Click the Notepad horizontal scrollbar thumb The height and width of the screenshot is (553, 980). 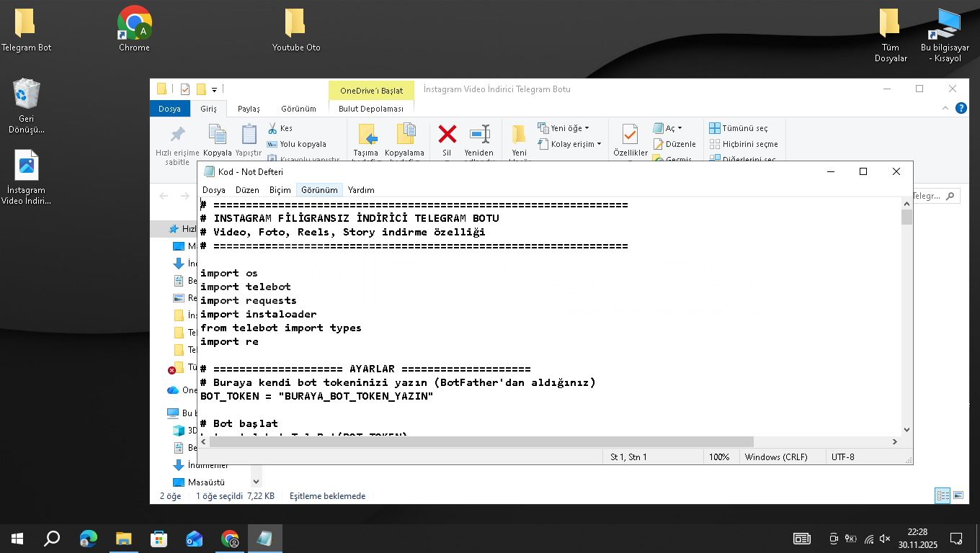(x=481, y=441)
